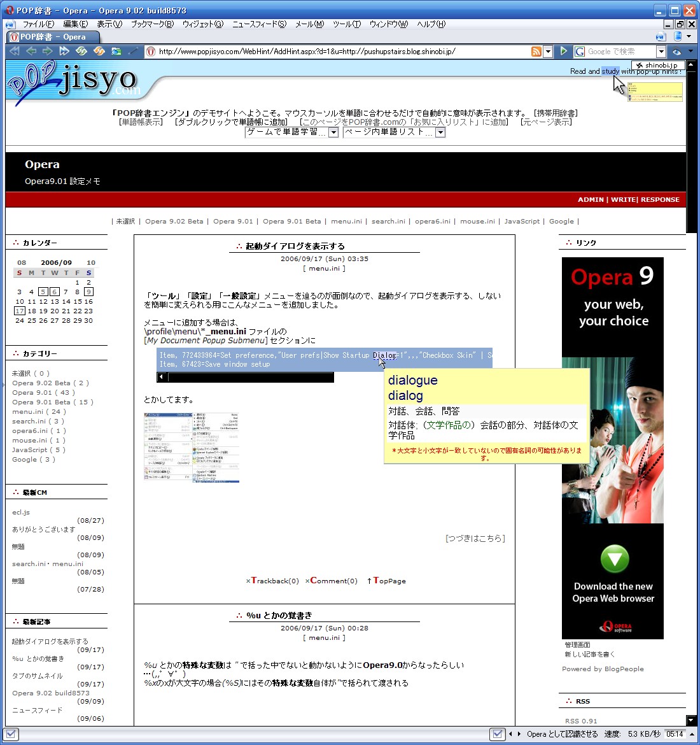Click the code block scroll-left arrow
The width and height of the screenshot is (700, 745).
(x=162, y=377)
